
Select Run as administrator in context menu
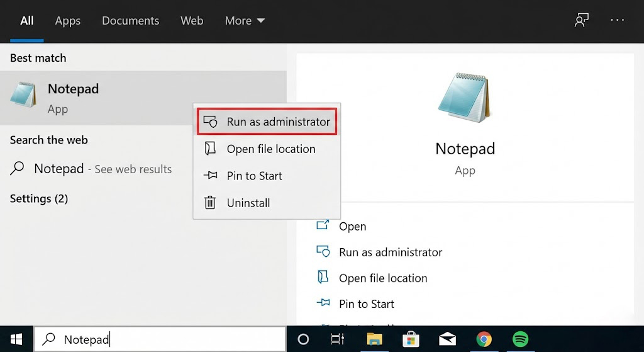[x=267, y=122]
